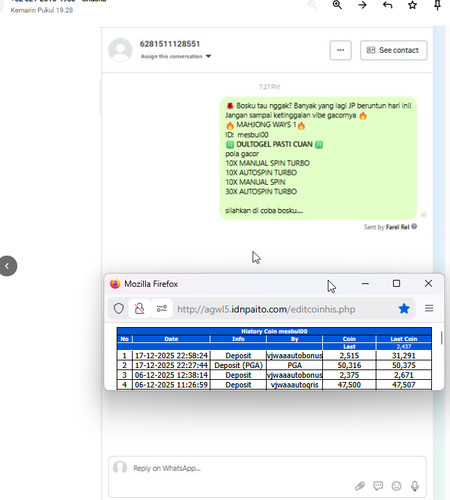The height and width of the screenshot is (500, 450).
Task: Click the Firefox address bar URL
Action: click(266, 309)
